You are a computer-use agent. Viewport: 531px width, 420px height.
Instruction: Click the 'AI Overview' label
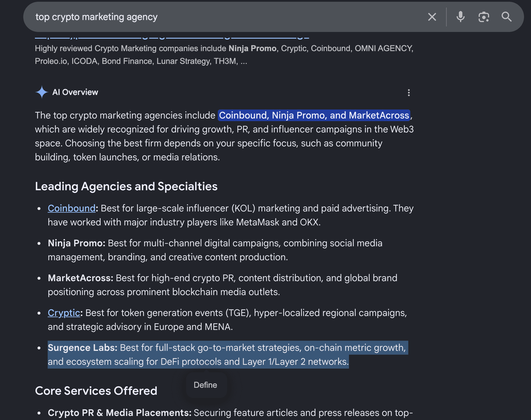coord(75,92)
